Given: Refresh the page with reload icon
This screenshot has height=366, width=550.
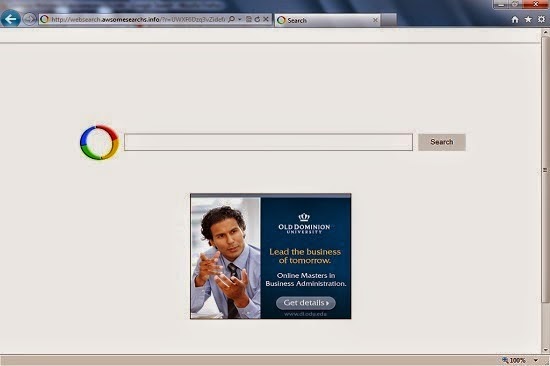Looking at the screenshot, I should pyautogui.click(x=257, y=19).
